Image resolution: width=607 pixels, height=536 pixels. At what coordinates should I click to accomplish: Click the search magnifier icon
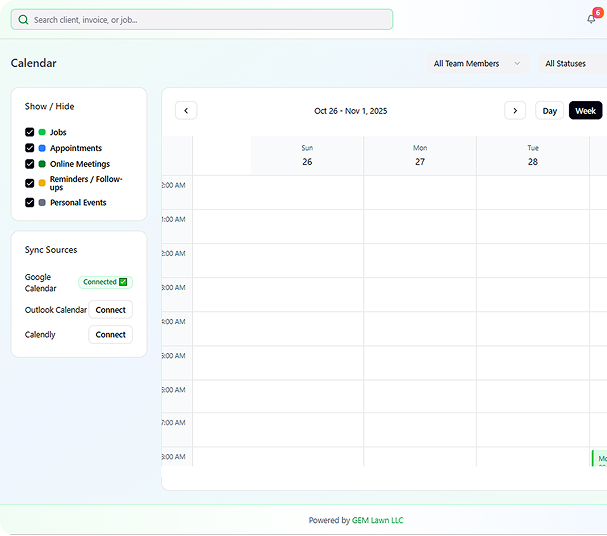[x=23, y=19]
